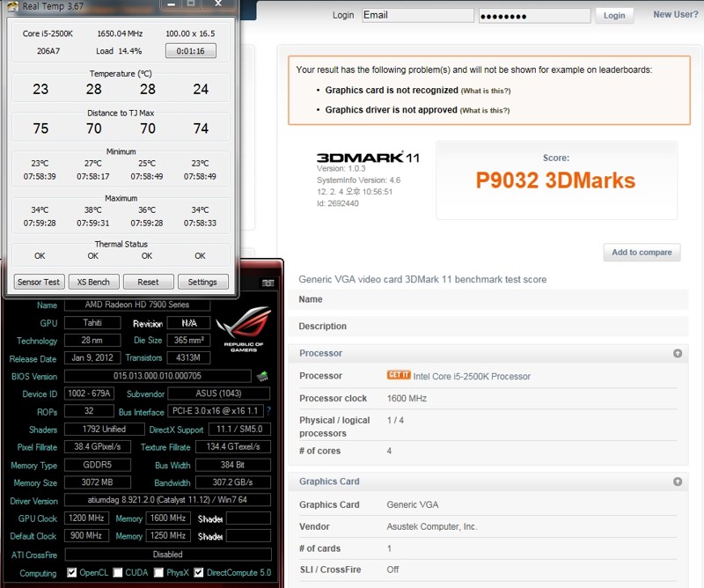This screenshot has height=588, width=704.
Task: Click the Bus Width 384 Bit value
Action: click(233, 465)
